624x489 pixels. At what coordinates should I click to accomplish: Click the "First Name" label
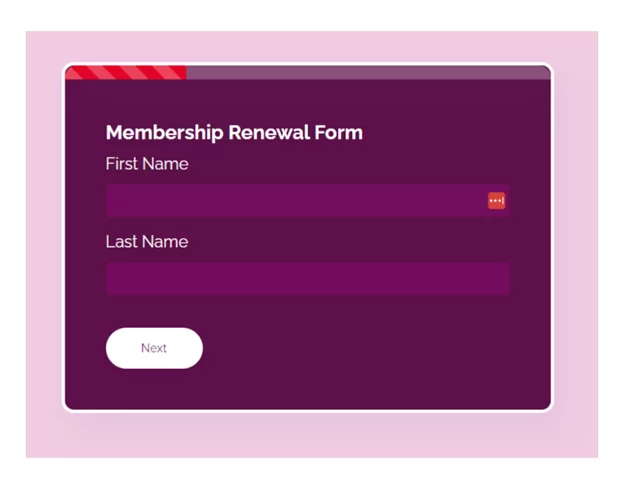click(147, 164)
